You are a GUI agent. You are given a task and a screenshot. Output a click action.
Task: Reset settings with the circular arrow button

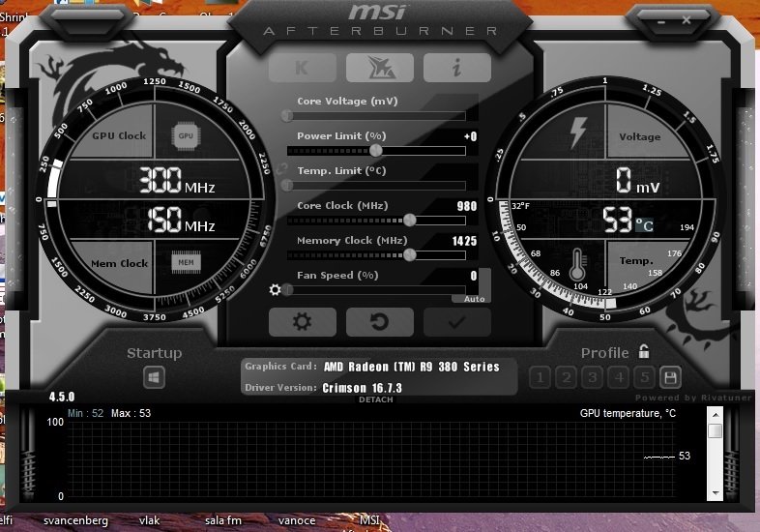tap(379, 322)
